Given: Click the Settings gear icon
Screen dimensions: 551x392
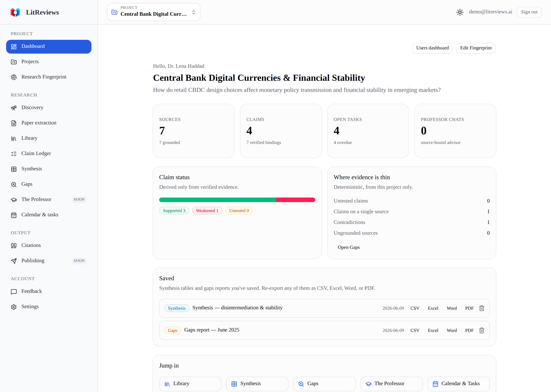Looking at the screenshot, I should point(14,307).
